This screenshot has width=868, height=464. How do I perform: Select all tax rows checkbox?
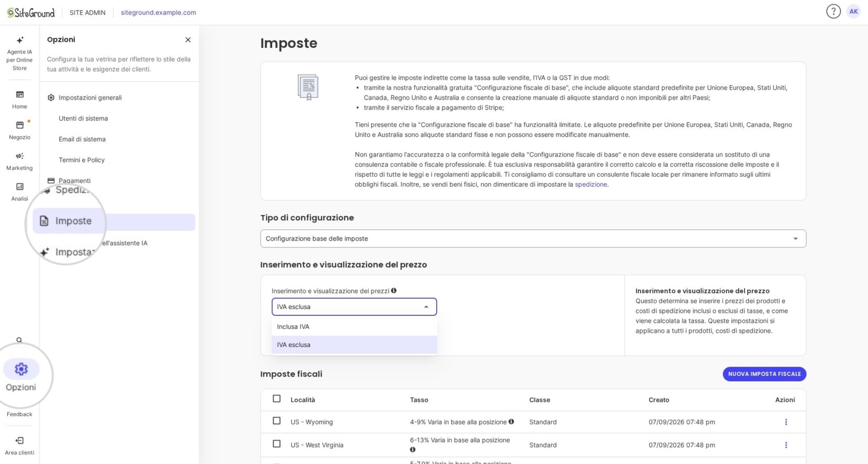[276, 399]
